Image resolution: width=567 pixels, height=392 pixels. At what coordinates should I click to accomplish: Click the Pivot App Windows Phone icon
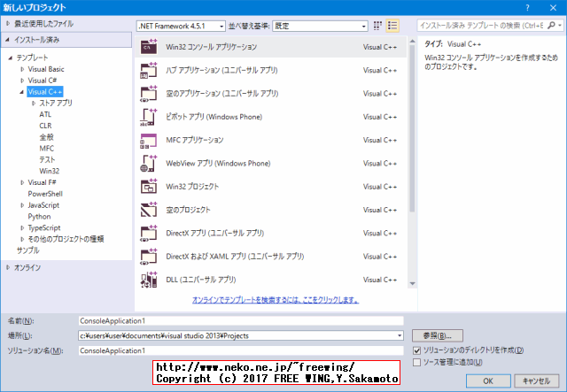point(149,117)
